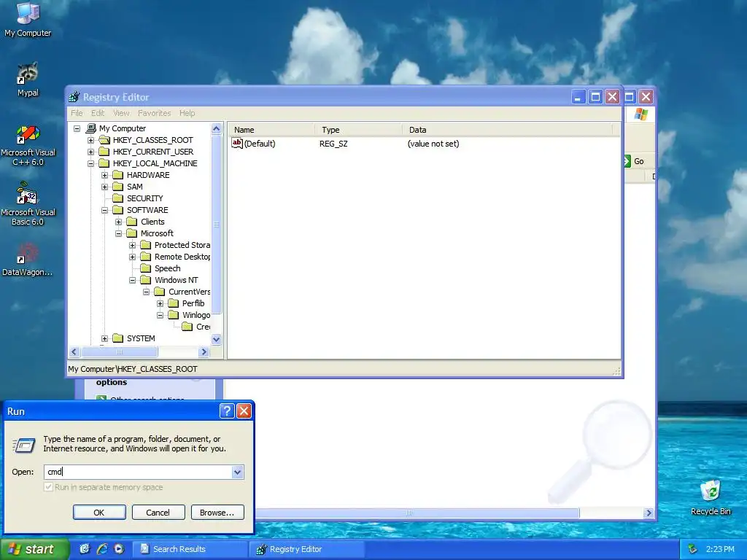Collapse HKEY_LOCAL_MACHINE tree node

click(x=90, y=163)
